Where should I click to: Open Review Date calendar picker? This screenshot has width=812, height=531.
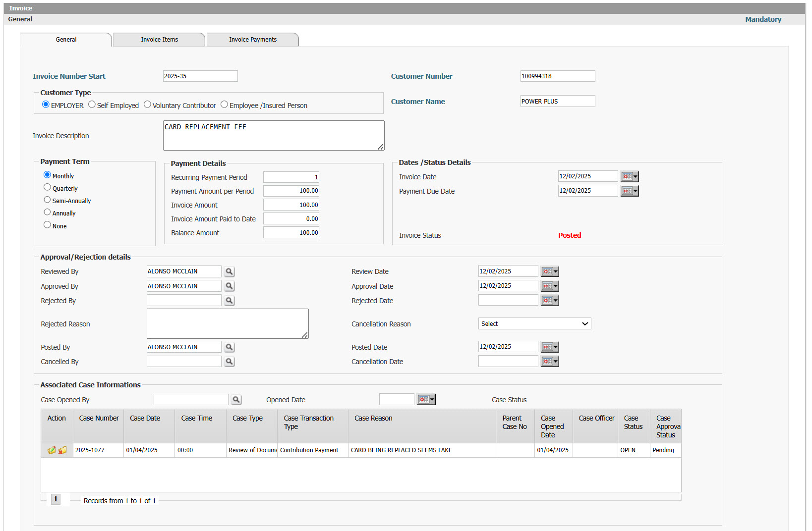tap(550, 271)
